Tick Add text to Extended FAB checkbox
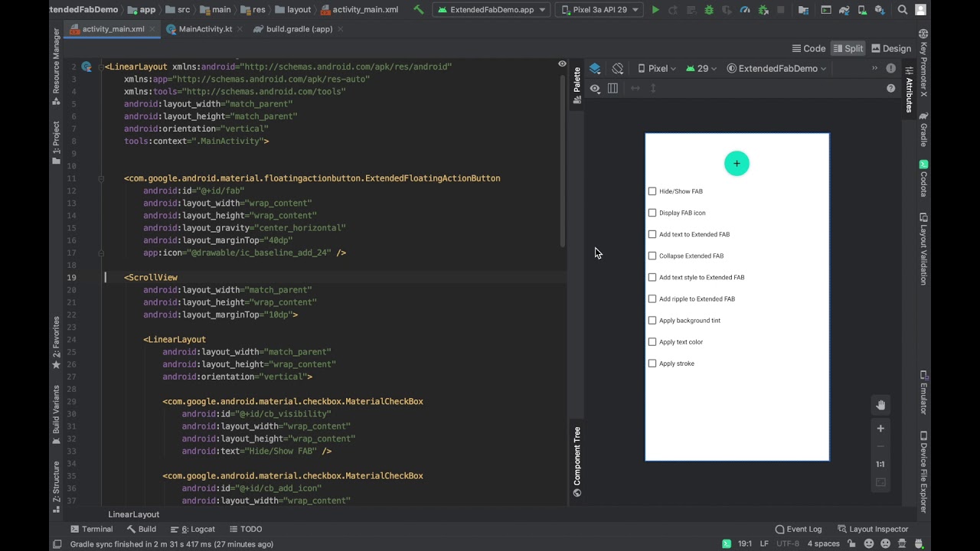The width and height of the screenshot is (980, 551). click(x=652, y=234)
